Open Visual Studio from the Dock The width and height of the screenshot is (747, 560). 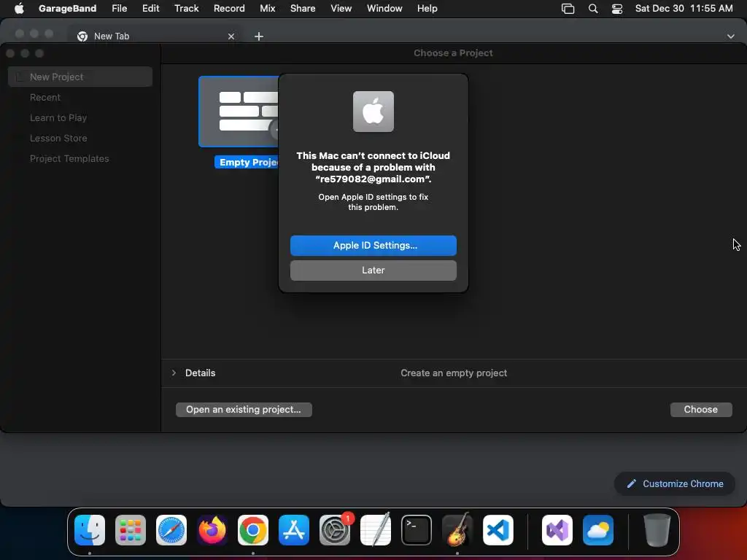(557, 530)
